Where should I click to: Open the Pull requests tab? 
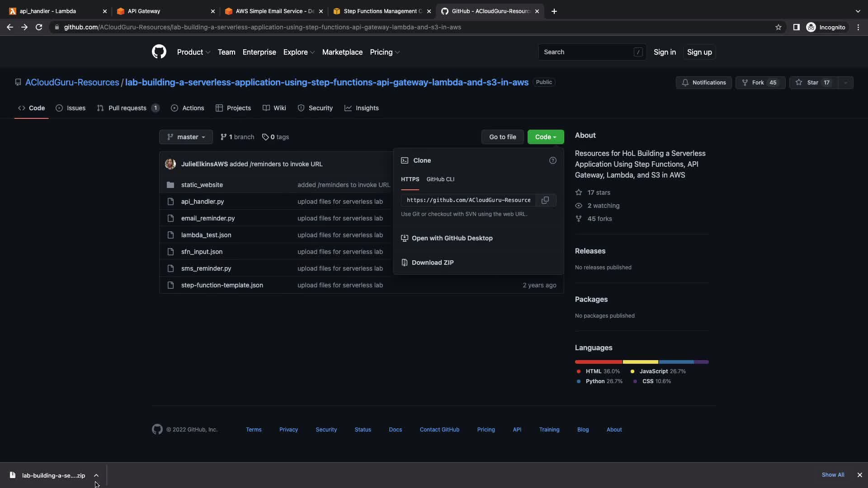[127, 108]
